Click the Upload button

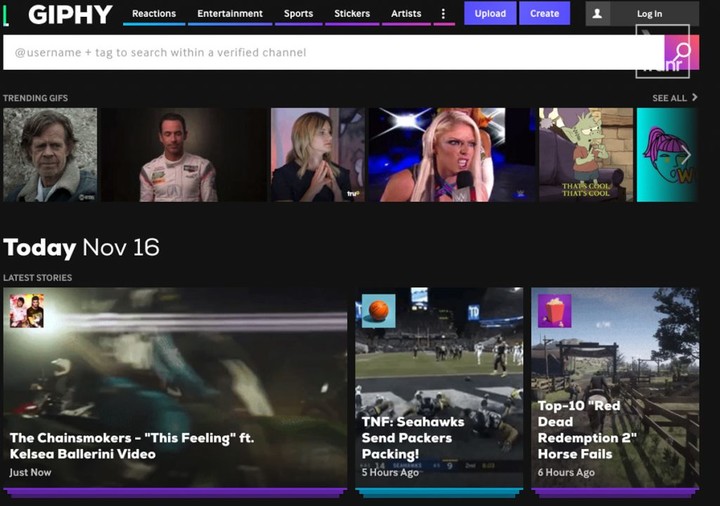tap(490, 13)
